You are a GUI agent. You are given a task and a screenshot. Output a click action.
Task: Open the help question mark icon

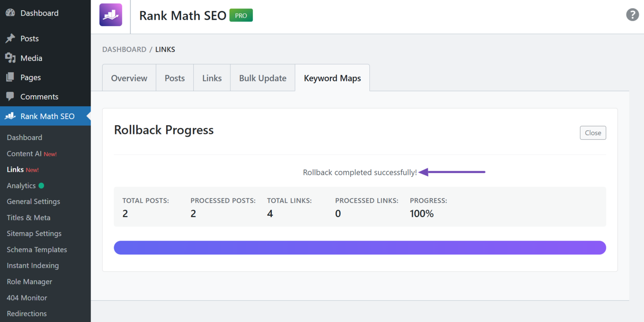[632, 14]
